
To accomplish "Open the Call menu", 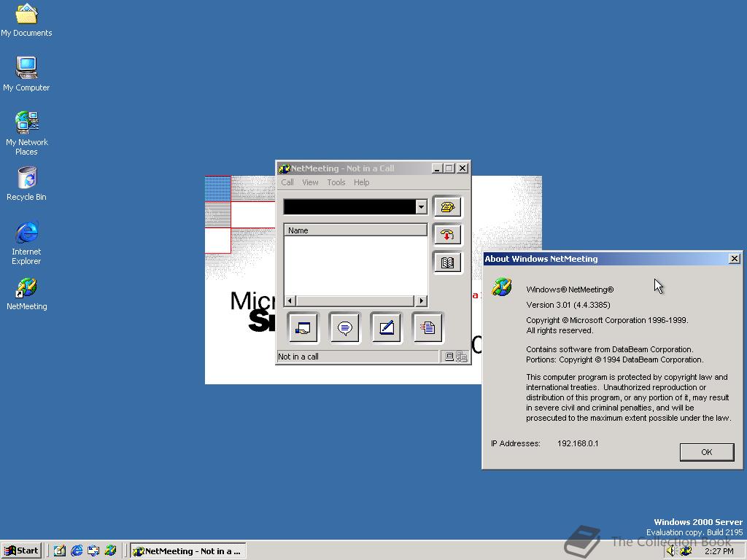I will point(287,182).
